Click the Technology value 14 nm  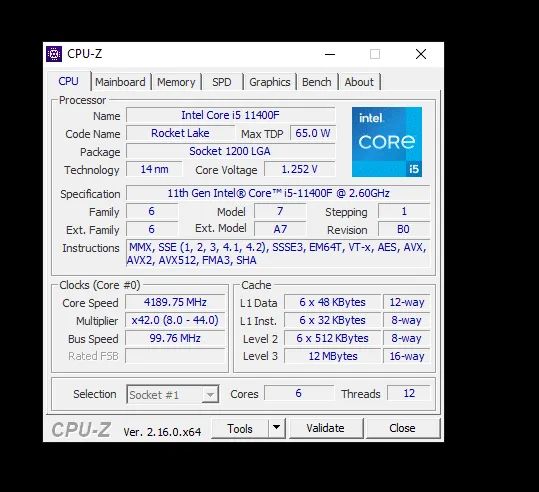tap(154, 169)
